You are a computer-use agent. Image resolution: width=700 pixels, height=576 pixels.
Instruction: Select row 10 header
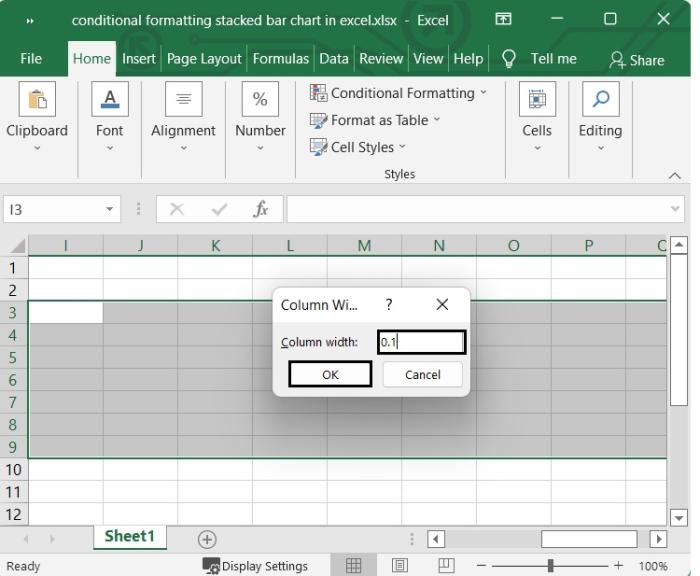(x=13, y=470)
